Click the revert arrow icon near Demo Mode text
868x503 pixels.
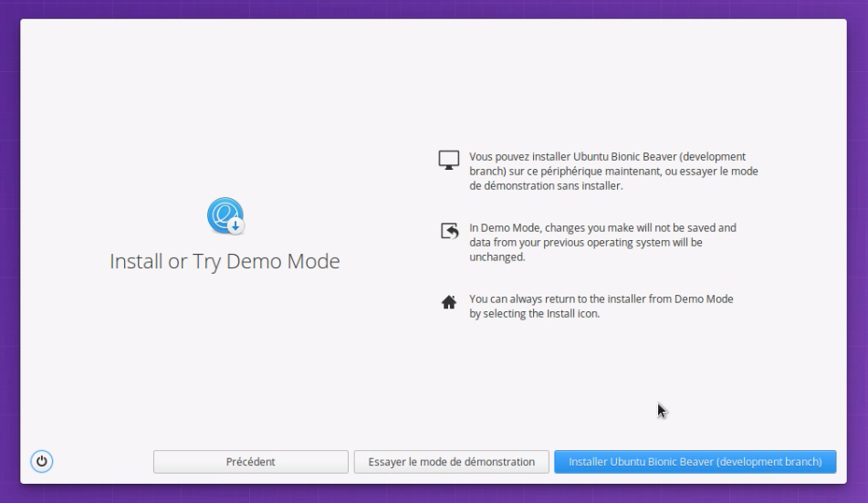click(x=449, y=230)
